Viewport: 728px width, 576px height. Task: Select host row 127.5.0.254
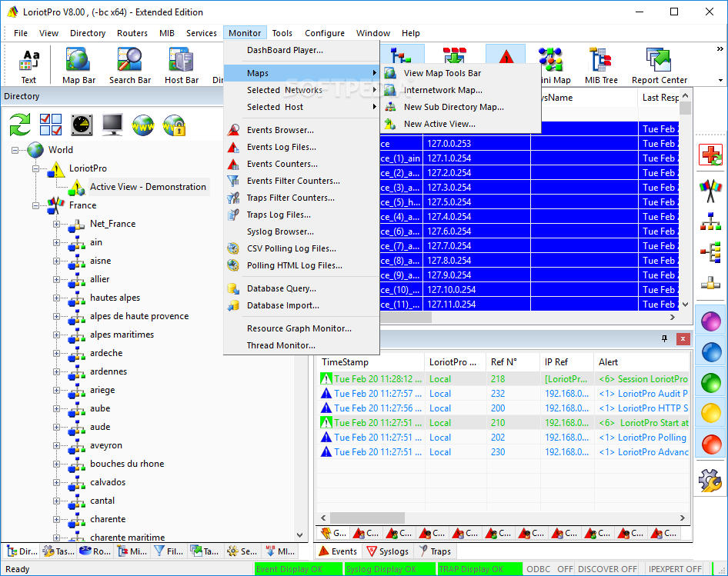coord(529,202)
